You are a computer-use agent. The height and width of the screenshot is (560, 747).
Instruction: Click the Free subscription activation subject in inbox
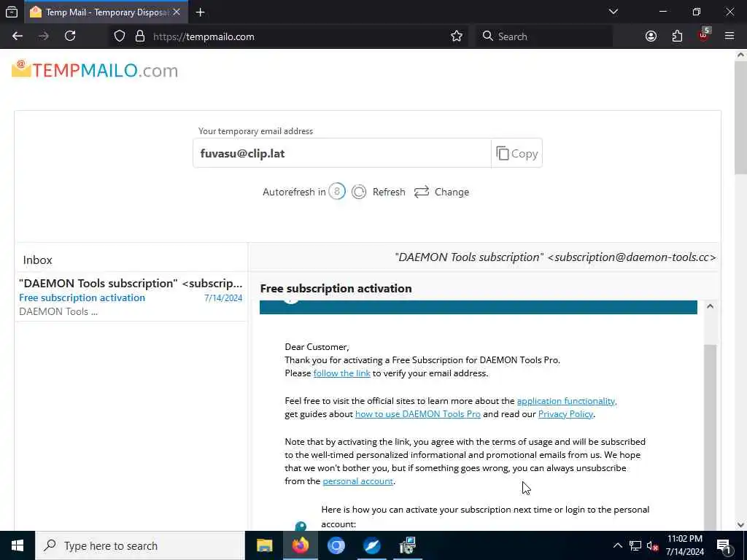coord(82,297)
